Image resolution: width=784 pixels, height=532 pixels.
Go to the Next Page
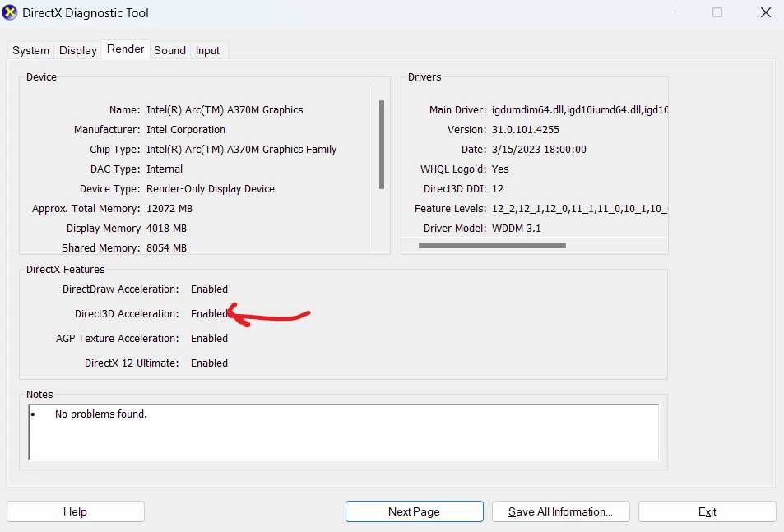click(x=414, y=511)
